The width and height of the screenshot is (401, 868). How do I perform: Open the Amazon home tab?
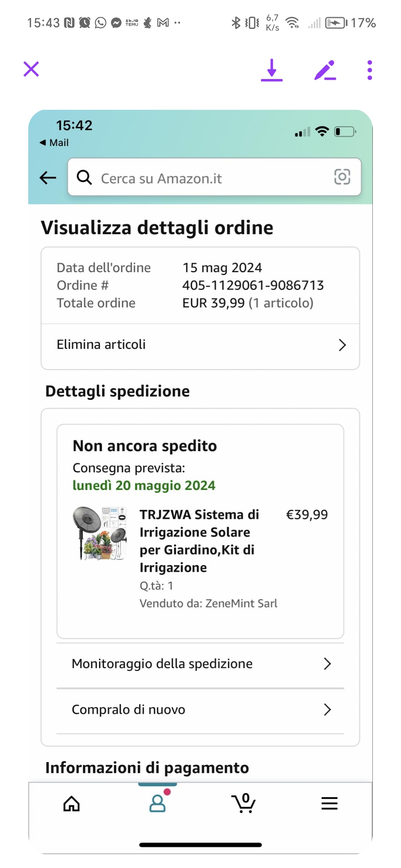(72, 804)
